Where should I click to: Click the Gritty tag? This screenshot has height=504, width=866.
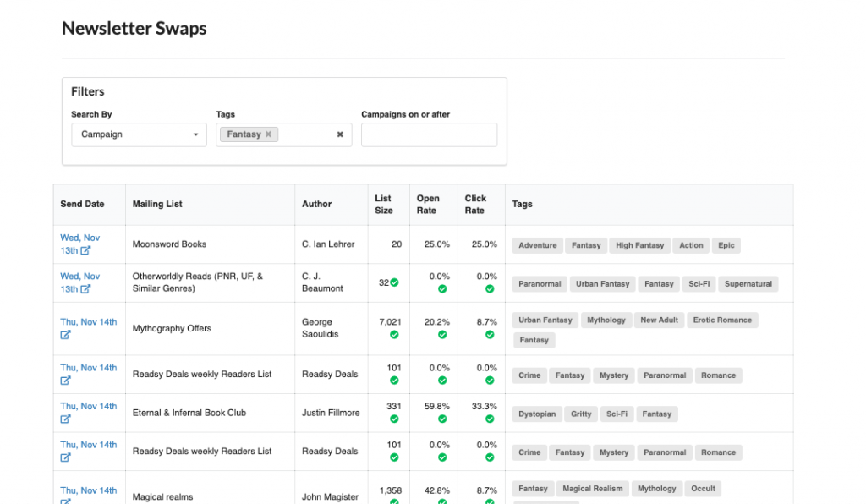(x=581, y=414)
